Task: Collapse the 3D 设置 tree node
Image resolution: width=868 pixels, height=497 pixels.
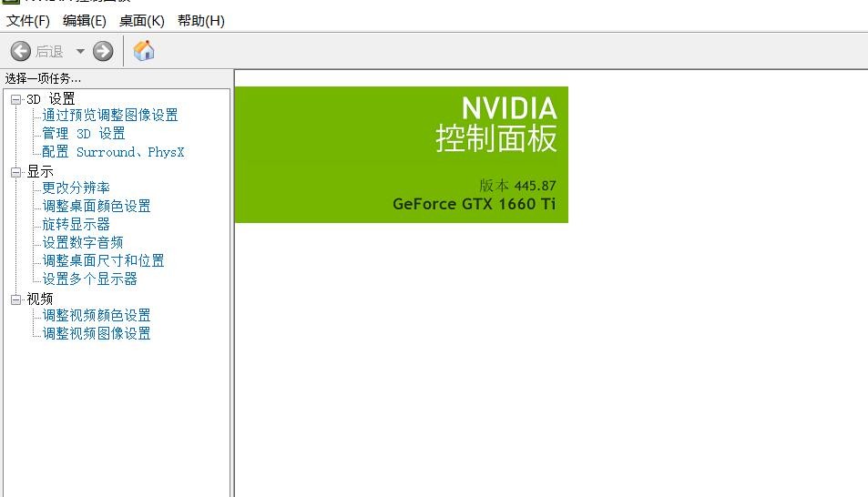Action: [16, 99]
